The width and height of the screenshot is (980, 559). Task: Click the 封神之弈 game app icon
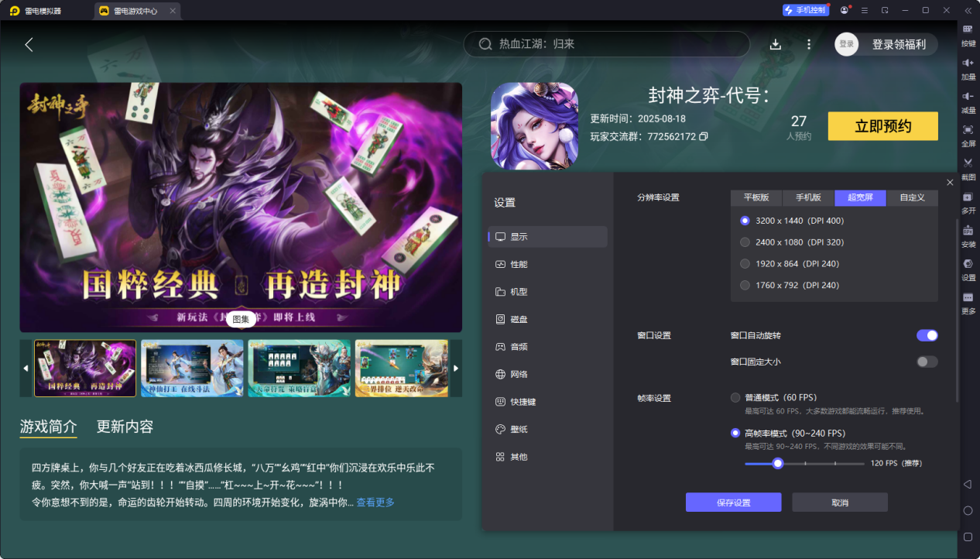click(534, 125)
